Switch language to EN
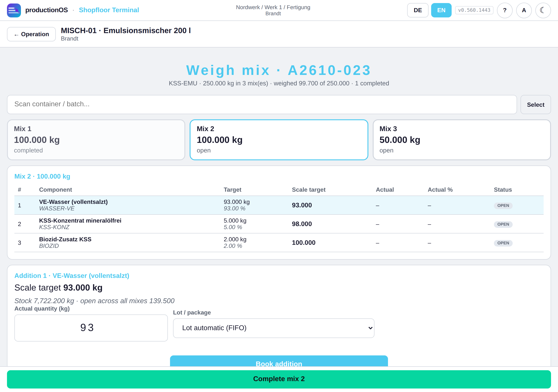The height and width of the screenshot is (392, 558). pyautogui.click(x=441, y=10)
